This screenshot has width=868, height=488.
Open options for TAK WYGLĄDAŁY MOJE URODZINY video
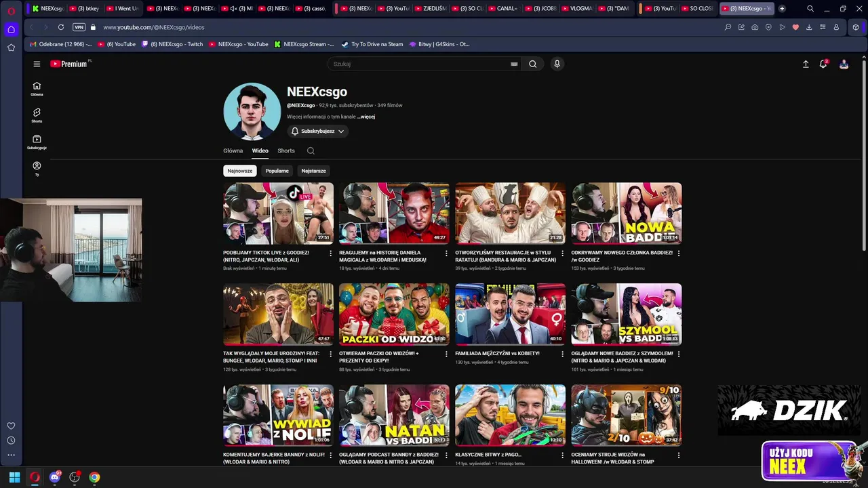(x=330, y=354)
